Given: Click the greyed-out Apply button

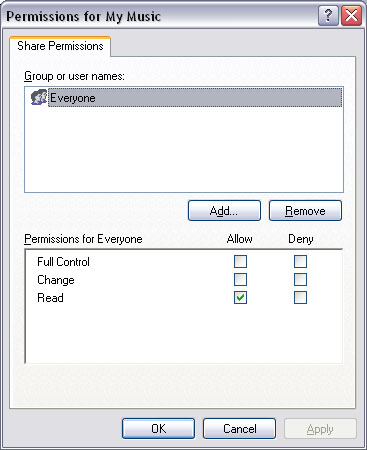Looking at the screenshot, I should pos(320,429).
